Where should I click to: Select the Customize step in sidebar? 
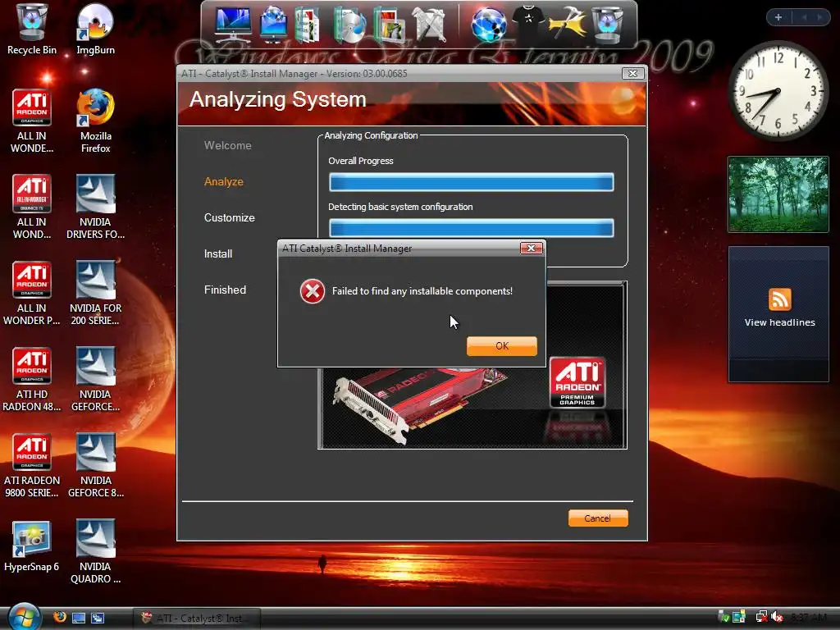click(230, 217)
